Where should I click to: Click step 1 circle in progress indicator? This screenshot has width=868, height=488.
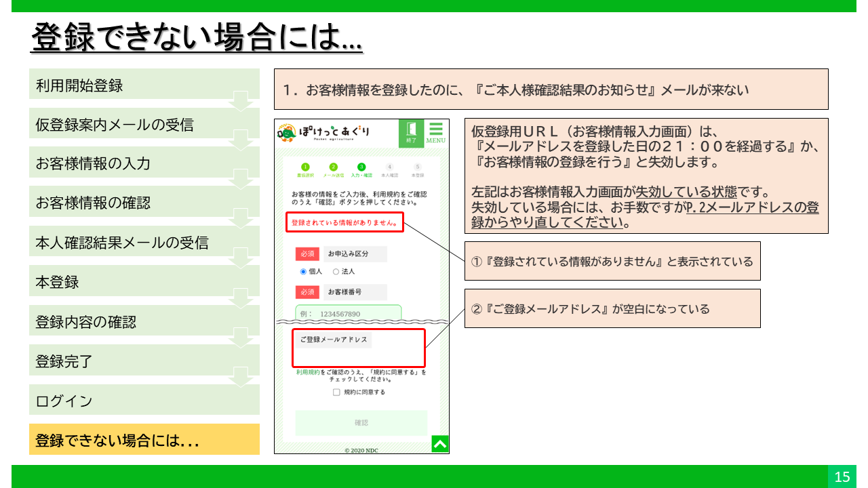point(305,167)
